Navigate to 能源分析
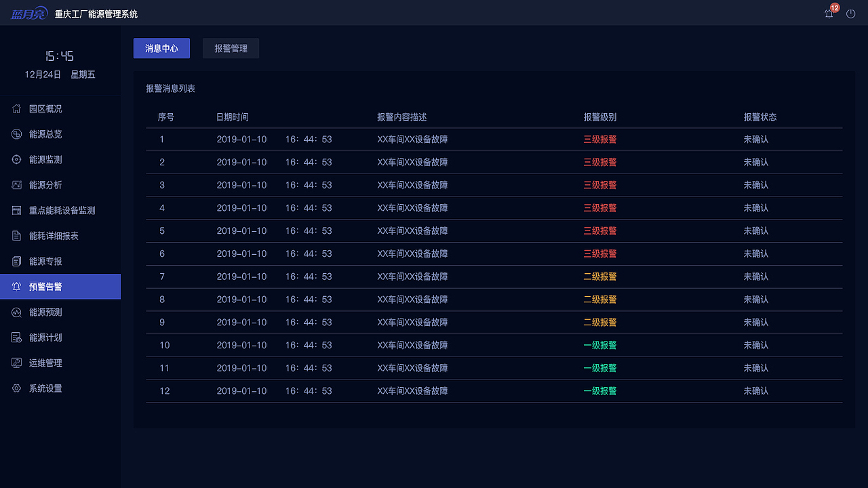The image size is (868, 488). [x=60, y=185]
